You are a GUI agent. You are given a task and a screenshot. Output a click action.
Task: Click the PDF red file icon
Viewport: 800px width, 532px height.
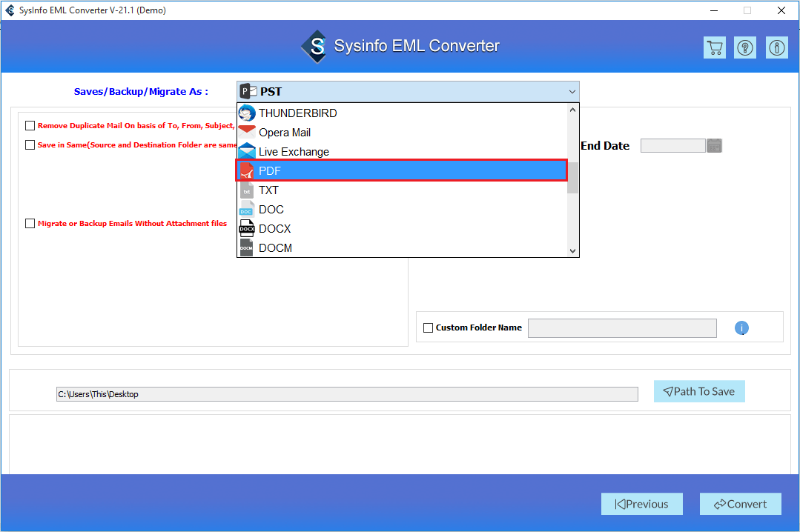247,171
